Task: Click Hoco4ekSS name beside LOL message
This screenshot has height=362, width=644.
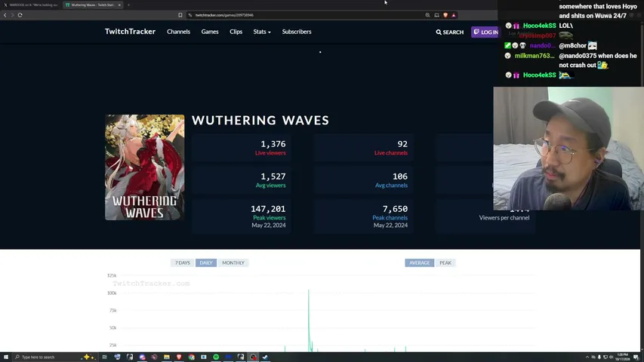Action: coord(539,26)
